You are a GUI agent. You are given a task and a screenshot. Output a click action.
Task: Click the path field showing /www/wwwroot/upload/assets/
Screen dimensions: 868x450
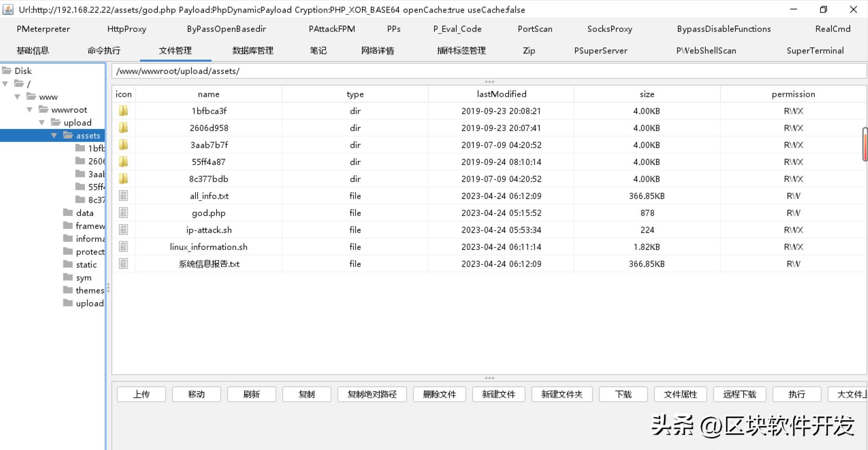coord(489,71)
